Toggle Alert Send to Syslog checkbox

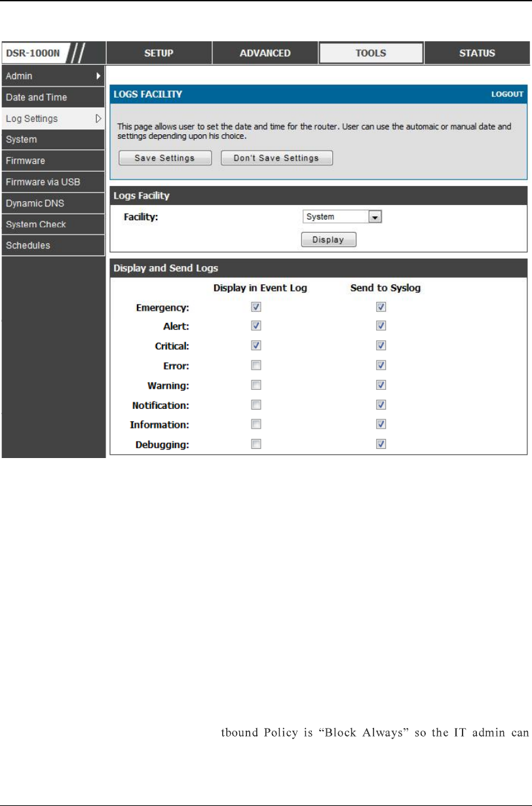(x=381, y=326)
